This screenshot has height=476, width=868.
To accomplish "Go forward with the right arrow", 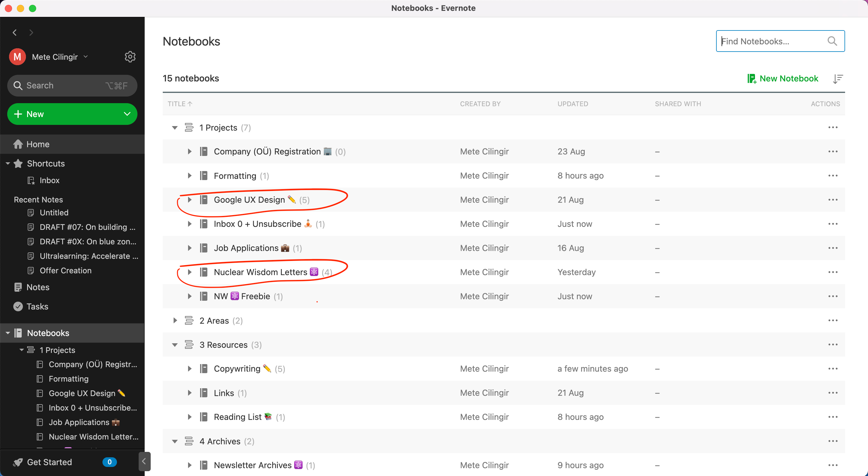I will 31,33.
